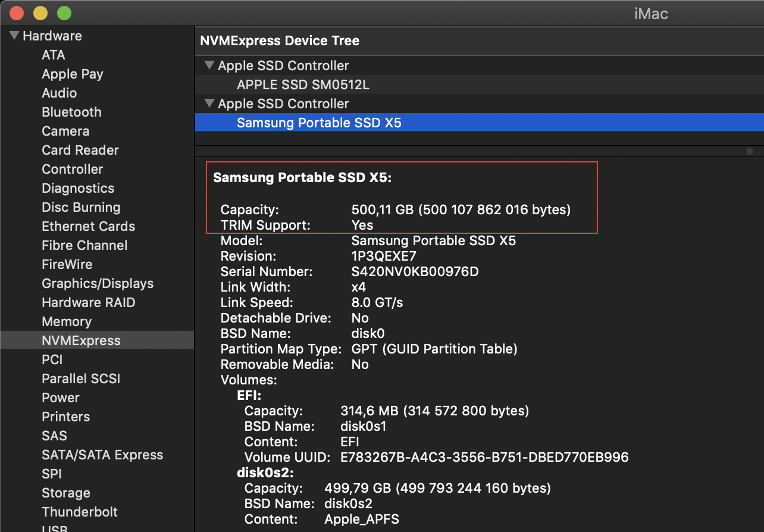The image size is (764, 532).
Task: Select Storage in the sidebar
Action: coord(66,493)
